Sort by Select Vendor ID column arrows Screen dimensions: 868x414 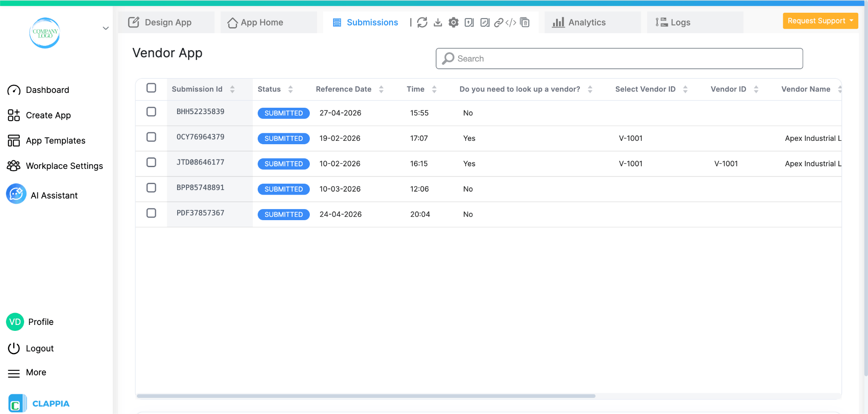click(685, 89)
